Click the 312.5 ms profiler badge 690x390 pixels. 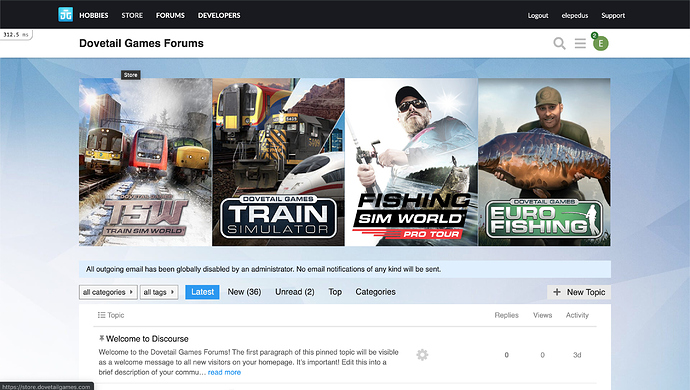16,34
